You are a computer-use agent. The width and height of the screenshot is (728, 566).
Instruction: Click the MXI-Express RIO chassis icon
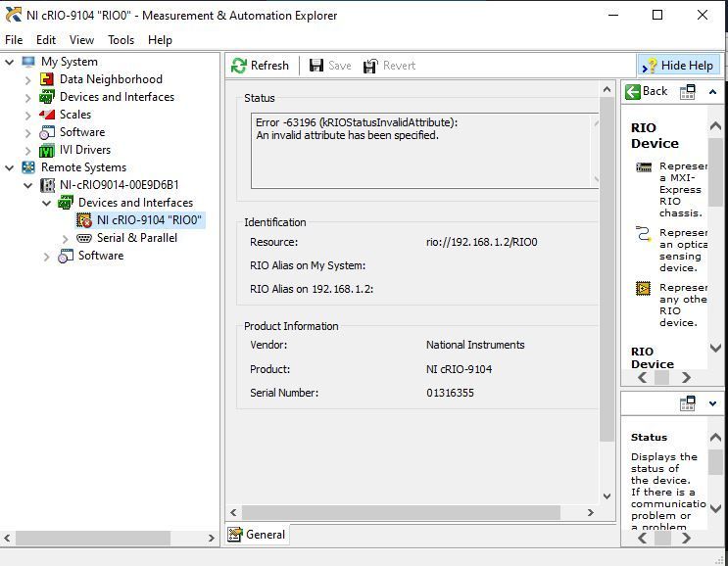(644, 167)
